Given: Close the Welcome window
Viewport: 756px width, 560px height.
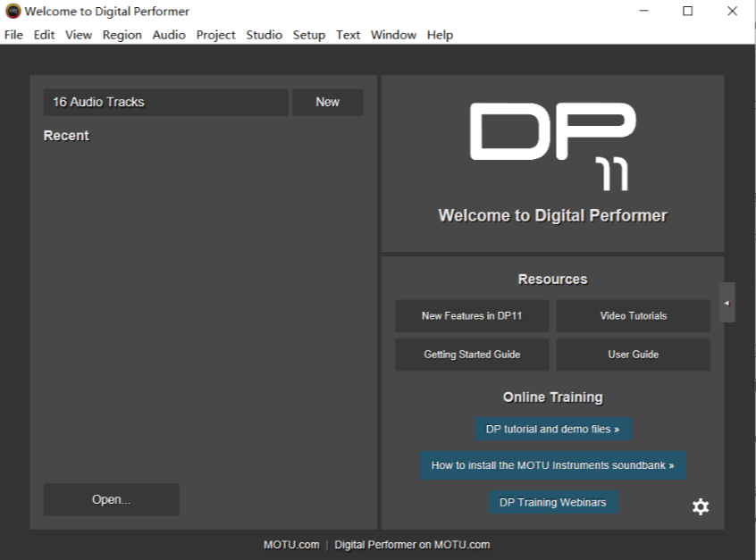Looking at the screenshot, I should click(732, 11).
